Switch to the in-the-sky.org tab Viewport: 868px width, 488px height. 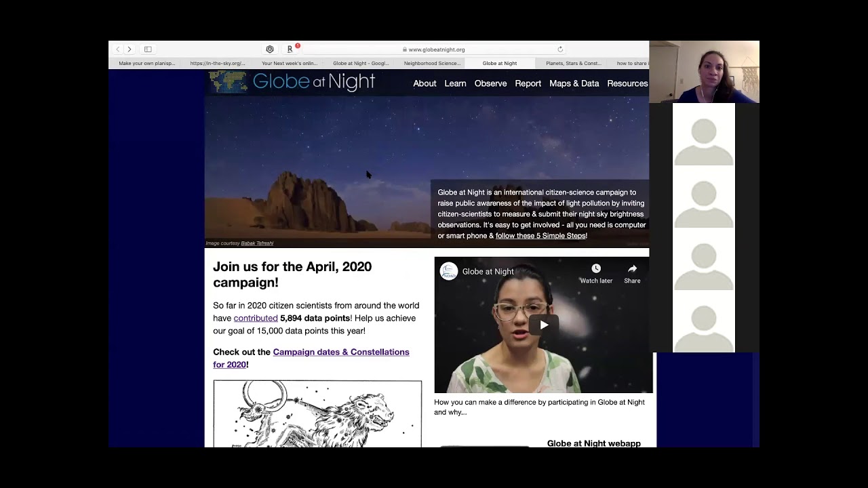point(218,63)
